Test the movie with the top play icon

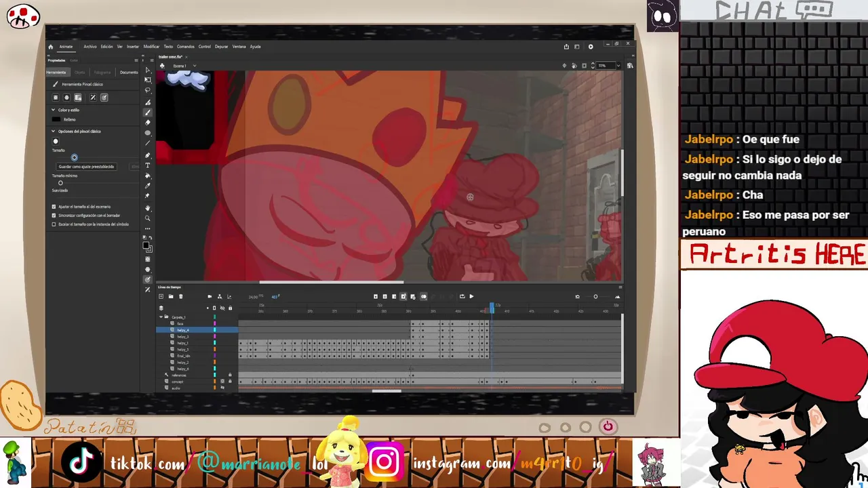pos(591,47)
